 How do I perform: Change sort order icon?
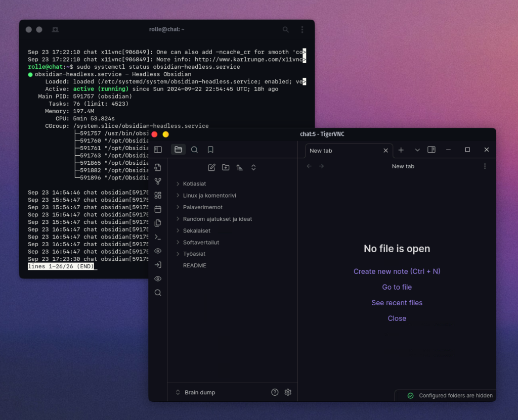[x=239, y=167]
